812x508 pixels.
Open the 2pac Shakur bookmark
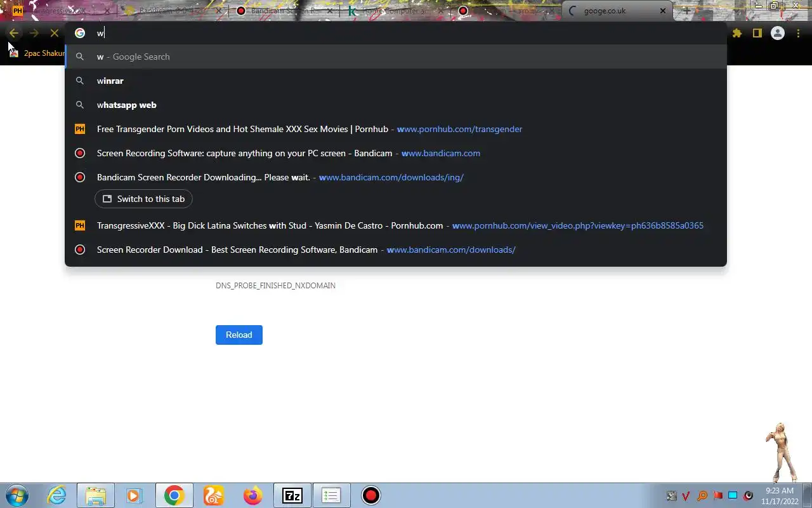click(x=37, y=53)
